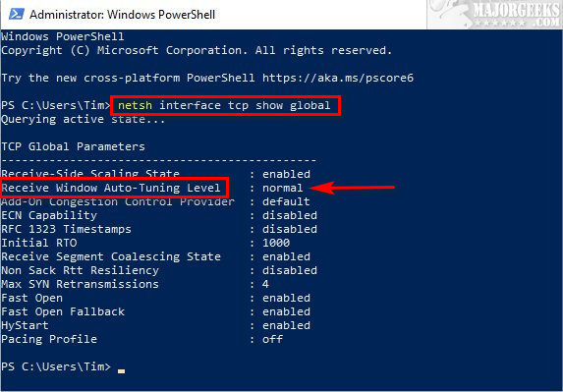
Task: Click the Administrator: Windows PowerShell title text
Action: click(123, 15)
